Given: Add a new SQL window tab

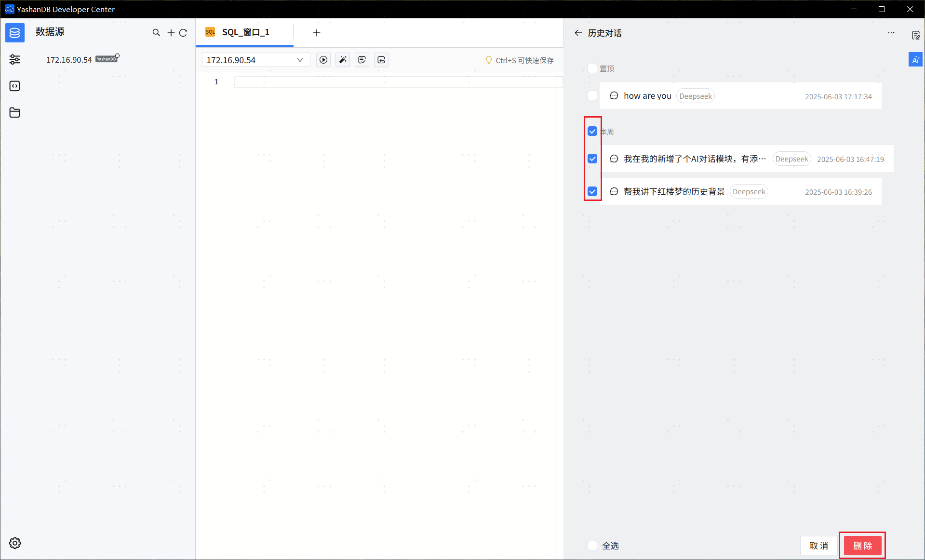Looking at the screenshot, I should tap(317, 33).
